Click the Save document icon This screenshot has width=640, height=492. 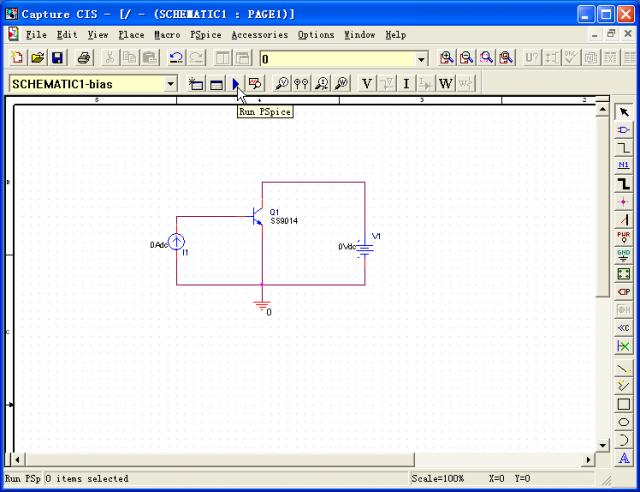click(x=57, y=58)
